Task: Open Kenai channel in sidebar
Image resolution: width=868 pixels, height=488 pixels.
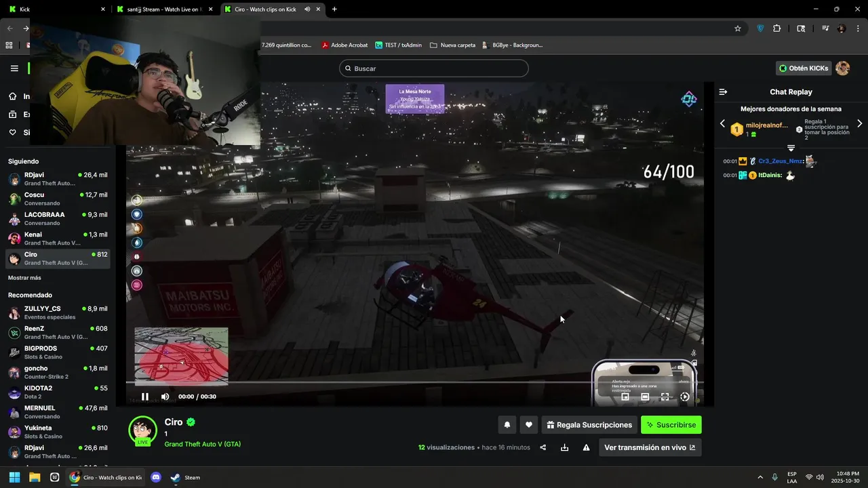Action: point(58,239)
